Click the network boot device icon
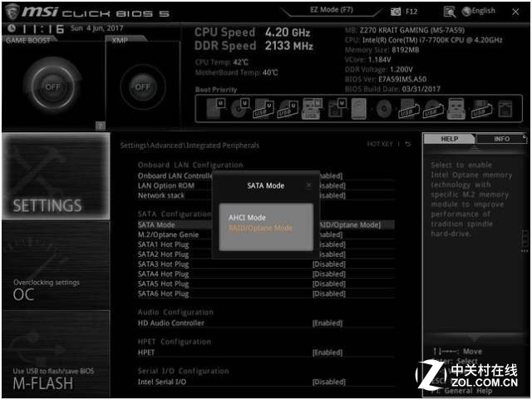 pyautogui.click(x=505, y=109)
